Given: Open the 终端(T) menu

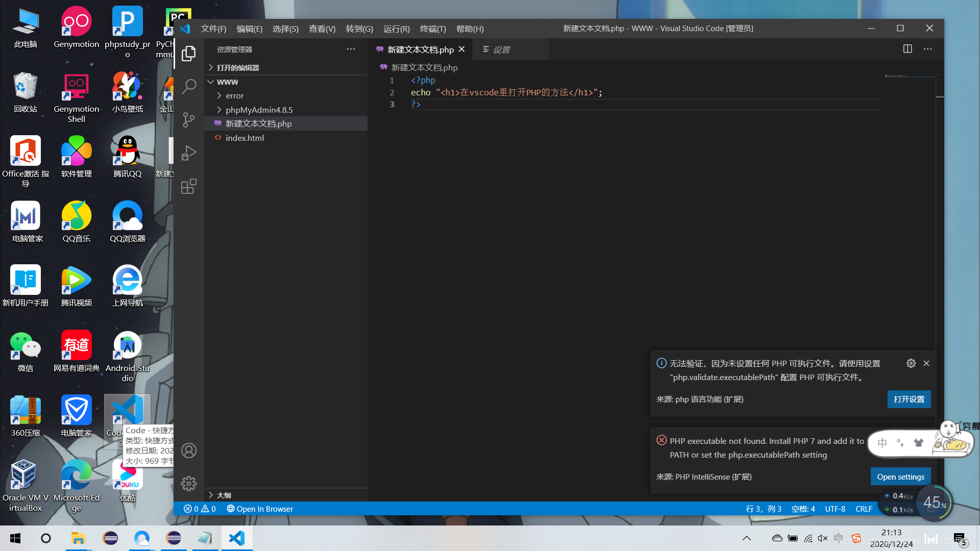Looking at the screenshot, I should click(x=432, y=29).
